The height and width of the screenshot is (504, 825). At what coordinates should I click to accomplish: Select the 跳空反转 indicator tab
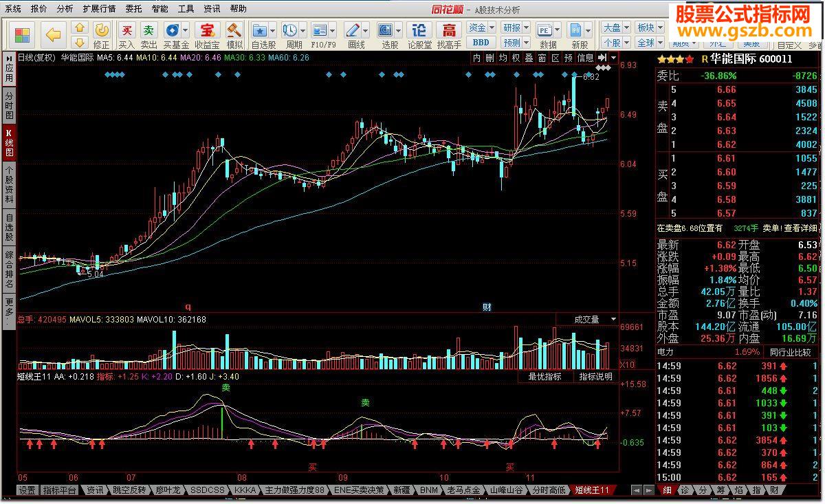pos(130,490)
